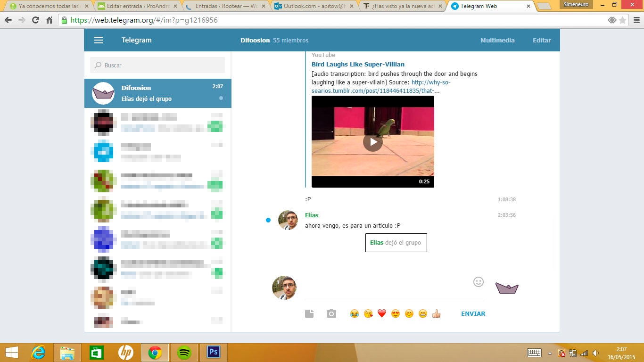Open the HP app from taskbar
The image size is (644, 362).
click(x=126, y=353)
